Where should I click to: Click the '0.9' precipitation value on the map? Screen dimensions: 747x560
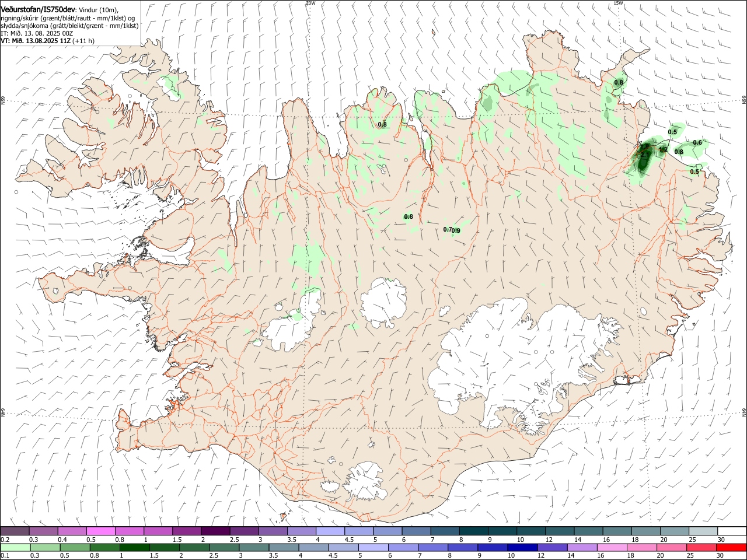pos(456,231)
